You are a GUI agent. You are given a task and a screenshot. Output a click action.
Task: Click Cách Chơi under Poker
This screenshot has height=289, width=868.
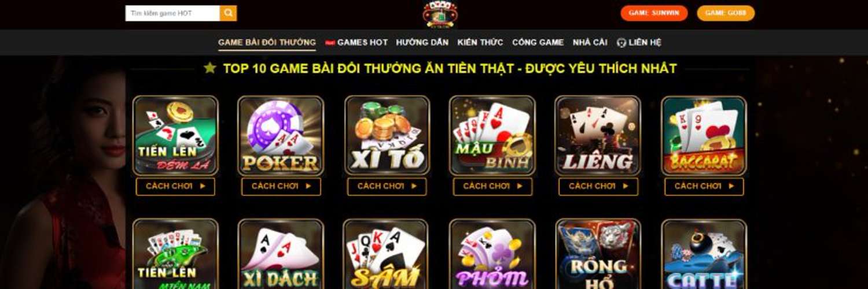point(281,186)
